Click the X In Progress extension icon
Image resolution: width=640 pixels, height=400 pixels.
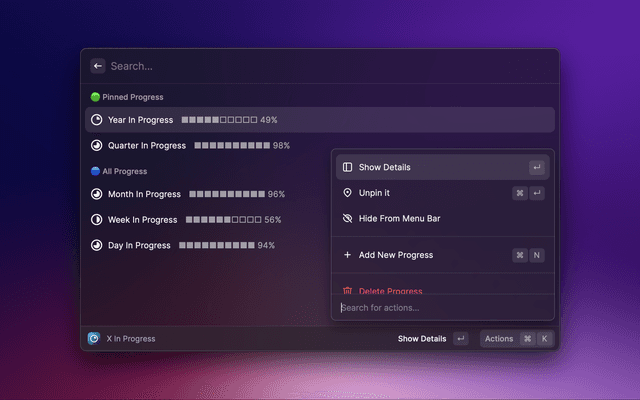[x=94, y=339]
